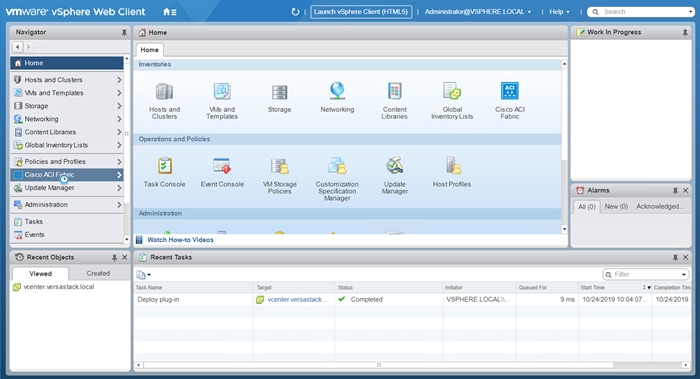Image resolution: width=700 pixels, height=379 pixels.
Task: Open the Help dropdown menu
Action: (559, 12)
